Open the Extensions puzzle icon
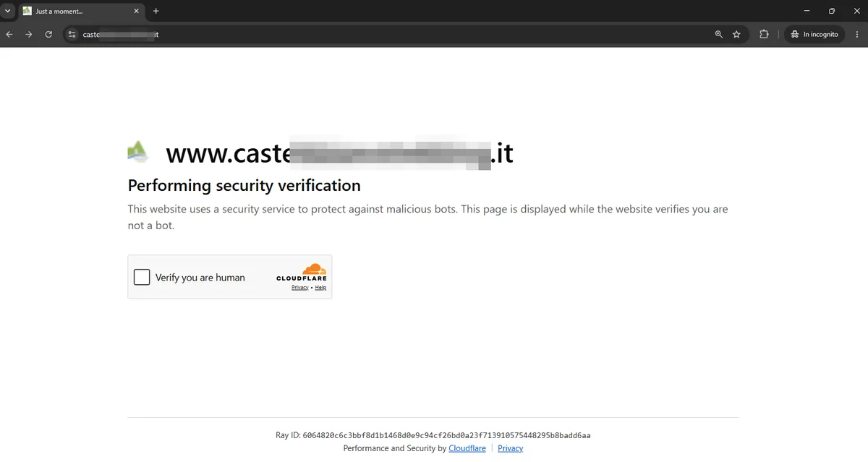 pos(764,34)
